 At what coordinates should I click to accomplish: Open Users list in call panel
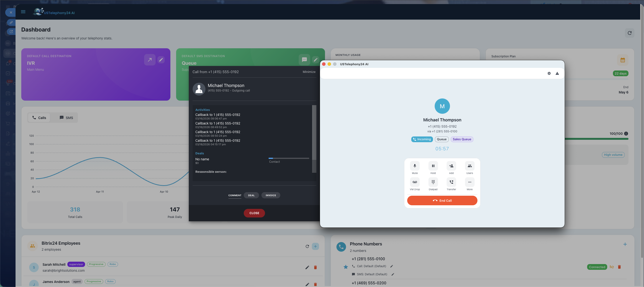[469, 166]
